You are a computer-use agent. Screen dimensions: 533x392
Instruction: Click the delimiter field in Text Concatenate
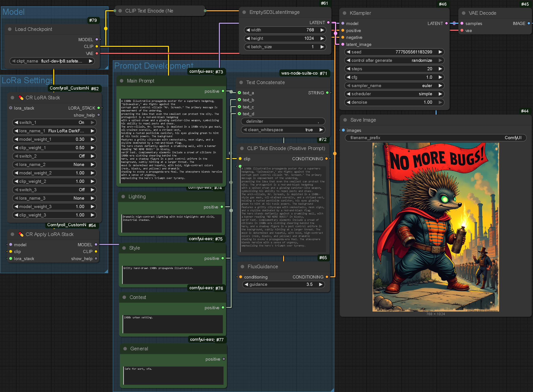coord(283,121)
